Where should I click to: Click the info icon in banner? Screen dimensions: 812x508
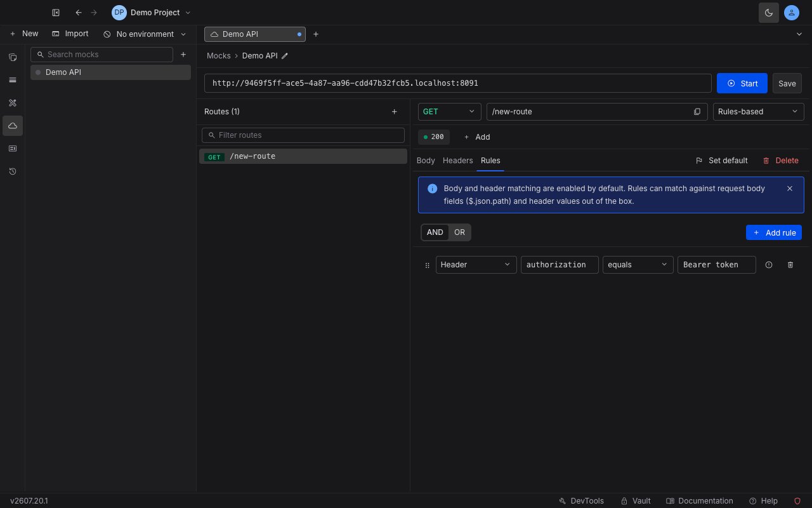433,189
